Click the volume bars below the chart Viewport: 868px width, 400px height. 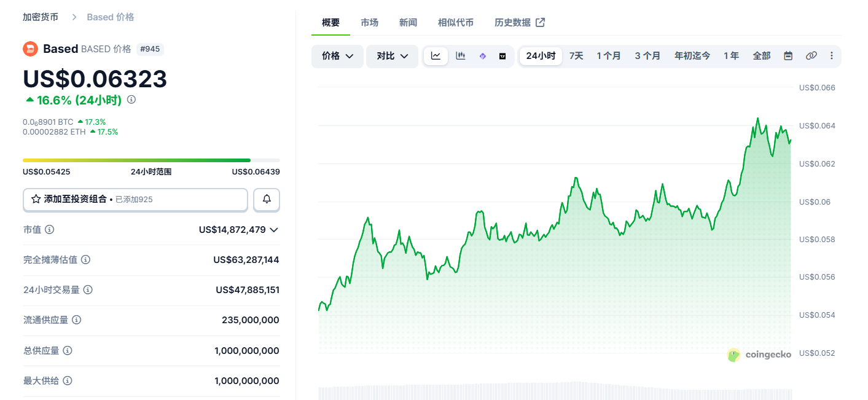tap(555, 392)
